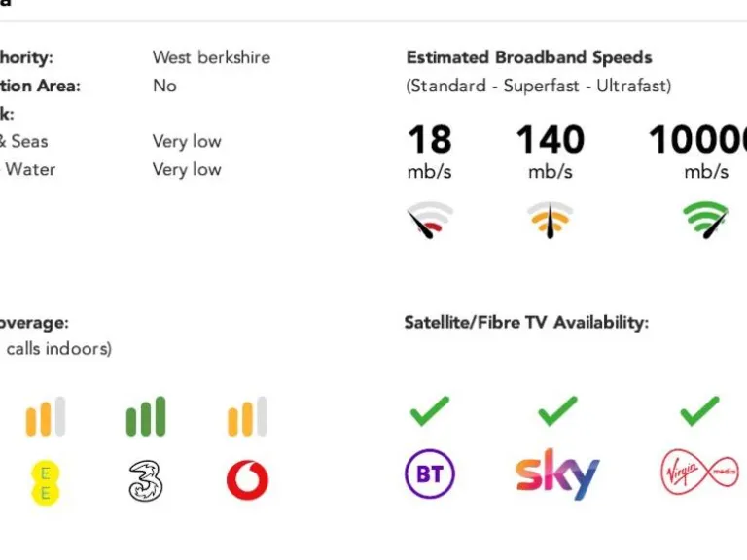Image resolution: width=747 pixels, height=560 pixels.
Task: Click the Sky logo
Action: pyautogui.click(x=556, y=473)
